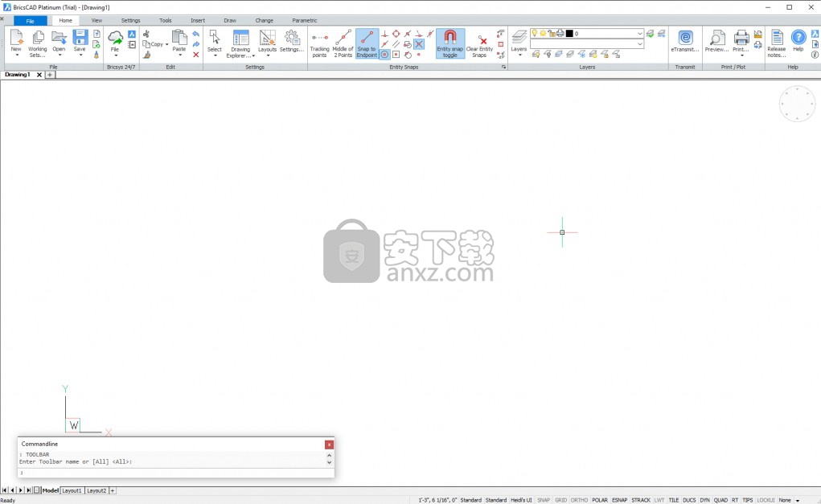
Task: Jump to first layout tab arrow
Action: pos(4,490)
